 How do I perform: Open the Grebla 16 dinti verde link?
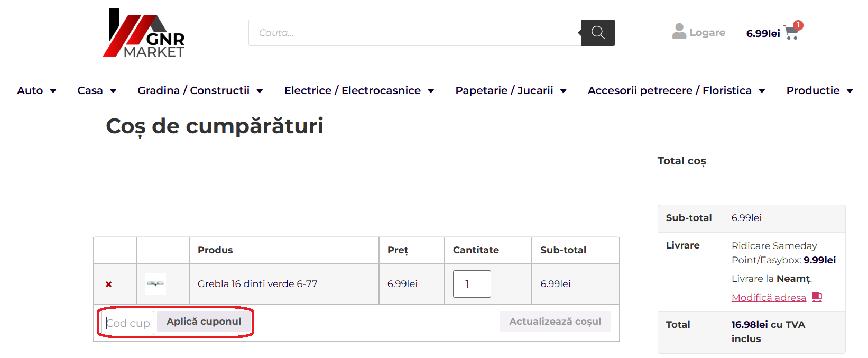click(x=257, y=284)
